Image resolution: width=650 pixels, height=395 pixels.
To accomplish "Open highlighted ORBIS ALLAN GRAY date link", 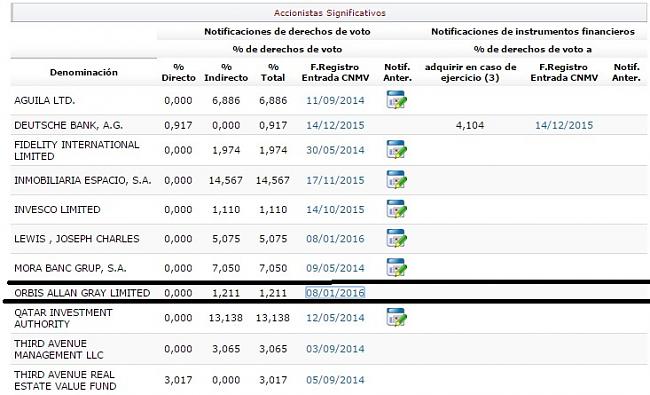I will 335,293.
